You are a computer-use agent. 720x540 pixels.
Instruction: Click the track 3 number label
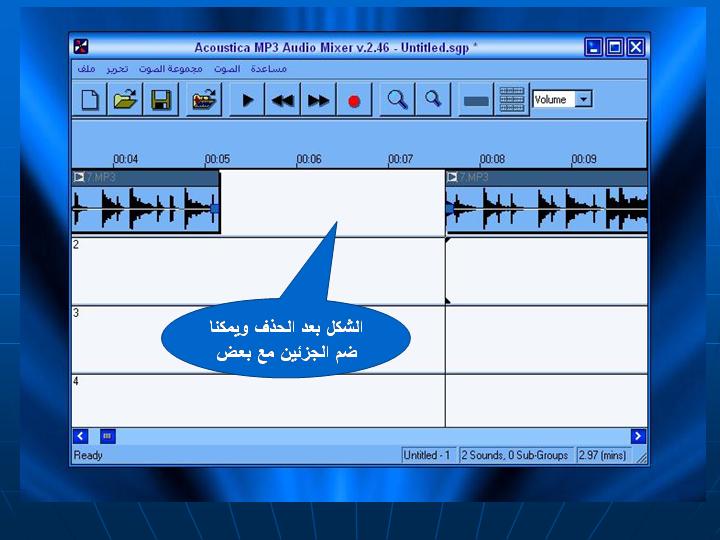(76, 313)
